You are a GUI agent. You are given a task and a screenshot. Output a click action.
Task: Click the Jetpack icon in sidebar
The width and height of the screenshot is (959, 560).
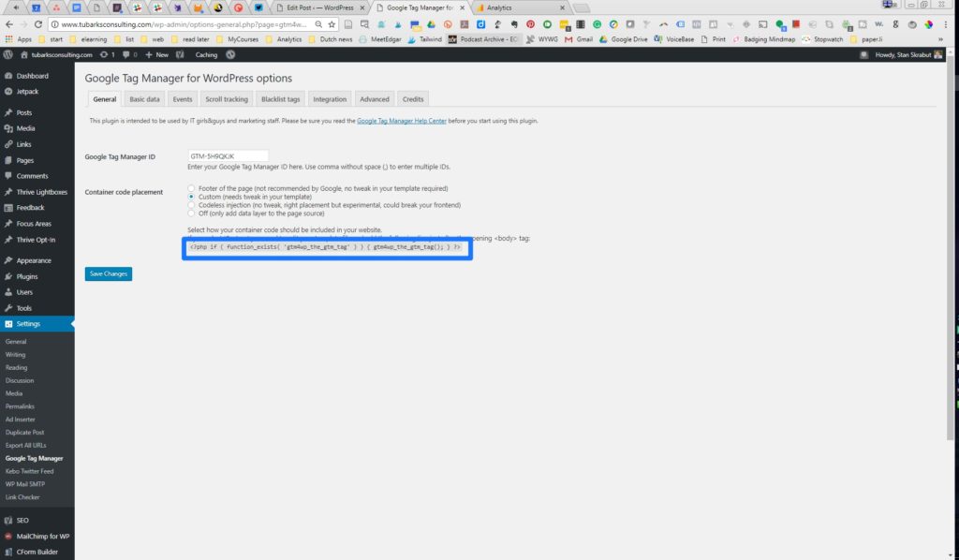[8, 92]
